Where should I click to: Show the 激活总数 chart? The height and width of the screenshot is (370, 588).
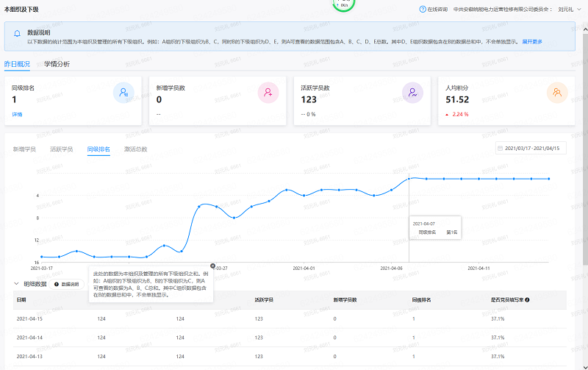click(135, 149)
